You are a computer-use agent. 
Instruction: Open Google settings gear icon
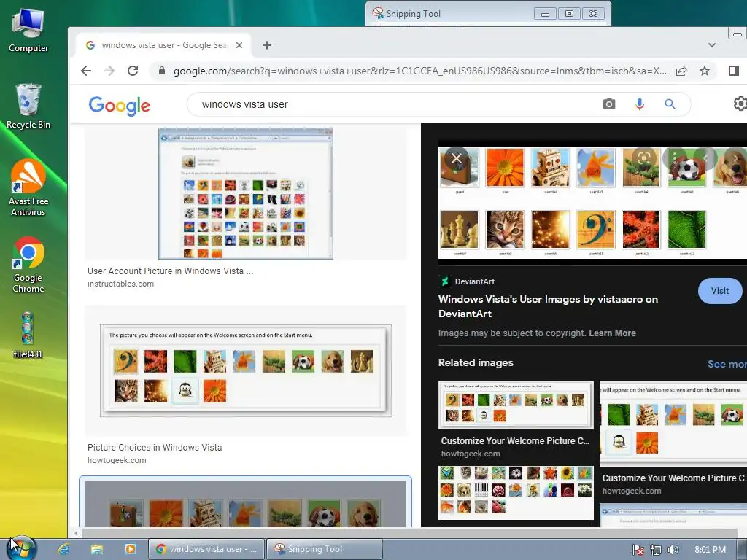pyautogui.click(x=740, y=104)
